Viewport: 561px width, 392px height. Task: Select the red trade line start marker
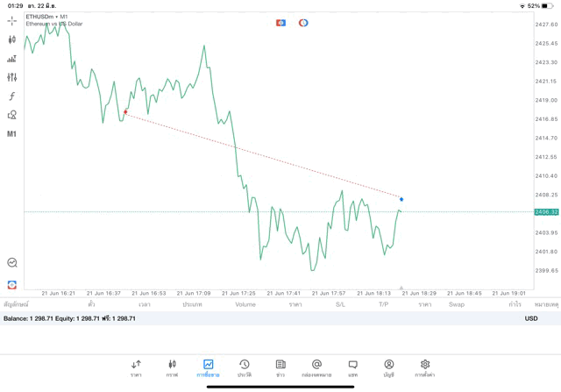click(125, 111)
